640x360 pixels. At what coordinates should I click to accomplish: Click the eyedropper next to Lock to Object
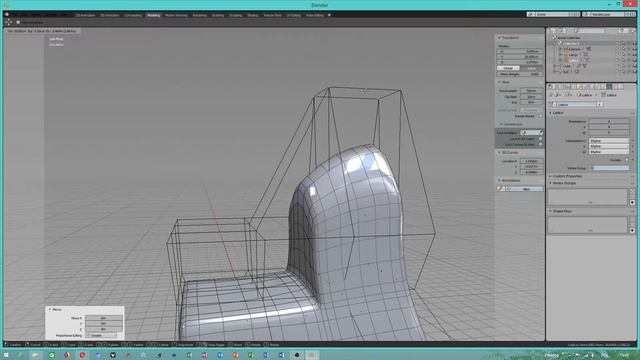tap(541, 132)
